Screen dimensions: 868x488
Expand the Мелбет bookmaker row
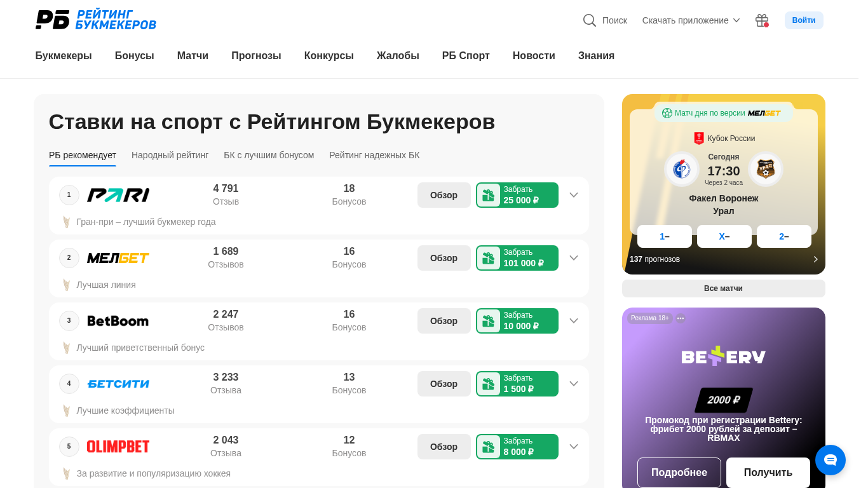point(574,258)
